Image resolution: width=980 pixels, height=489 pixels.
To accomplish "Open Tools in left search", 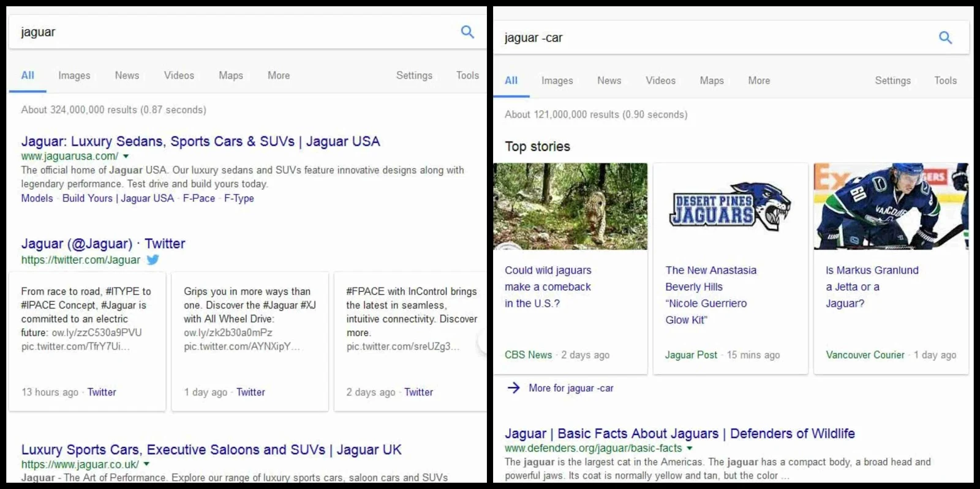I will (x=467, y=75).
